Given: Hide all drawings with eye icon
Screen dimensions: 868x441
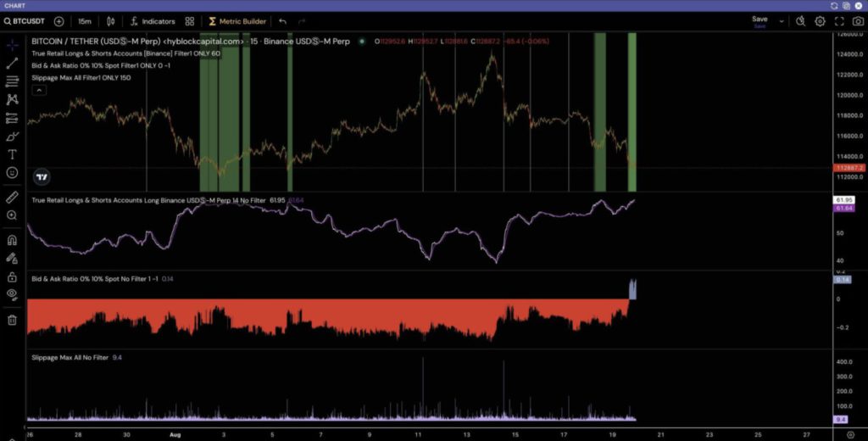Looking at the screenshot, I should coord(13,294).
